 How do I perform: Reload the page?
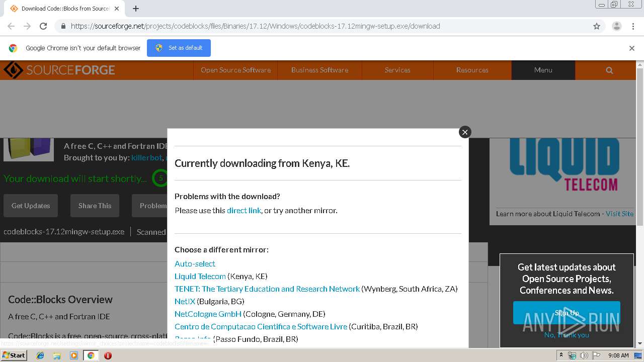coord(43,26)
